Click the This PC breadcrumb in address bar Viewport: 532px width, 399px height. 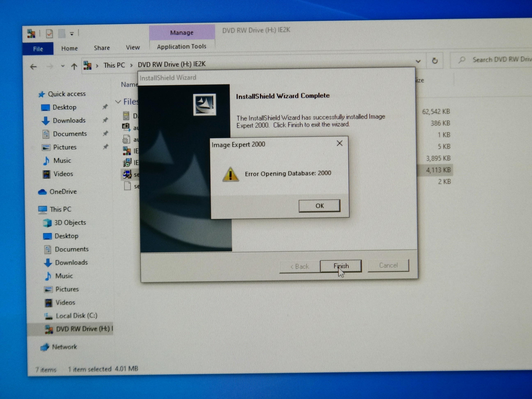(x=114, y=65)
